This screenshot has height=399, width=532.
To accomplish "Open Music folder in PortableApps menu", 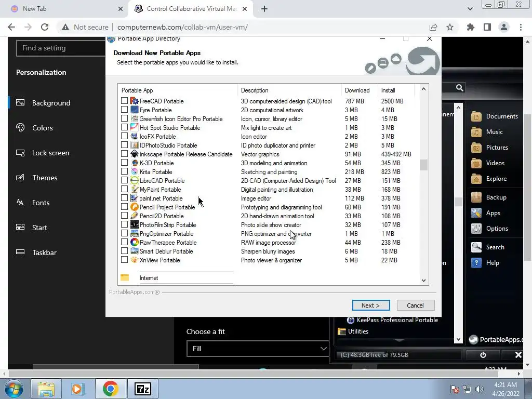I will tap(487, 131).
